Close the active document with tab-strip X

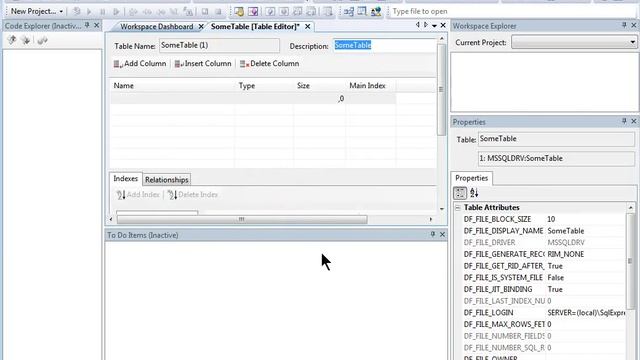[x=443, y=25]
